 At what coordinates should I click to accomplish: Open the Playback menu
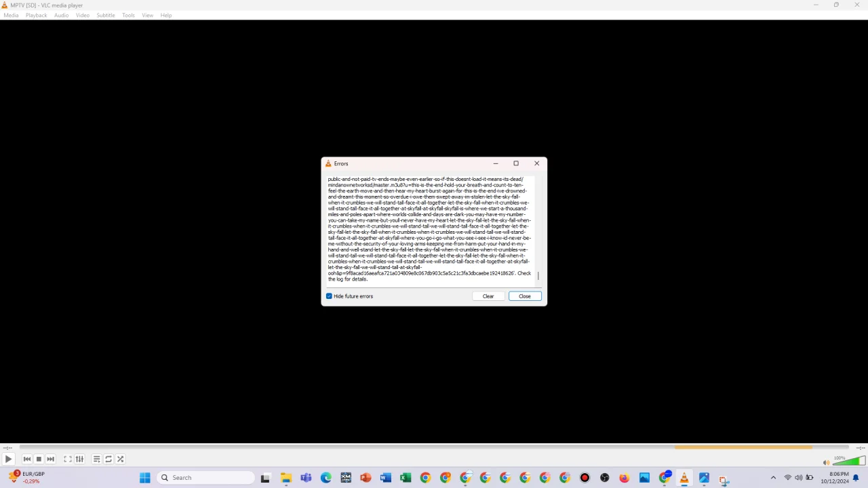(x=37, y=15)
